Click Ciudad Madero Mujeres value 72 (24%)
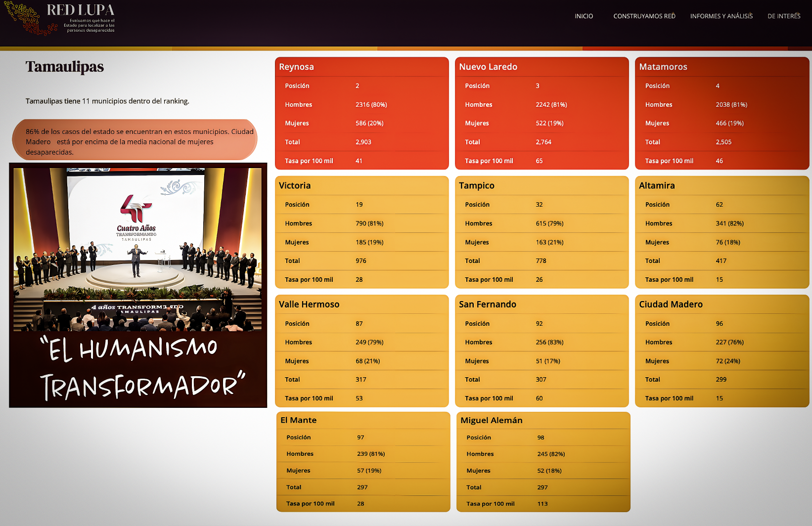Screen dimensions: 812x526 tap(728, 361)
